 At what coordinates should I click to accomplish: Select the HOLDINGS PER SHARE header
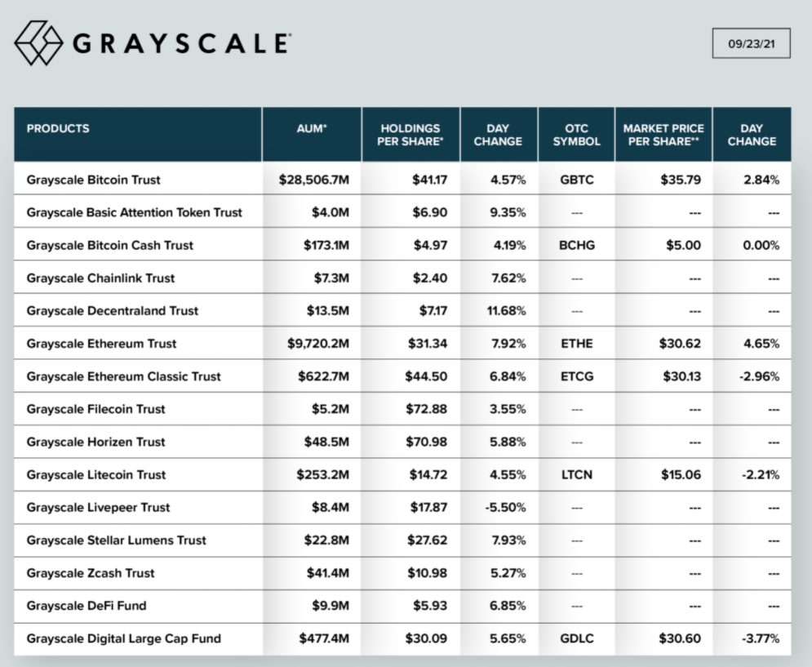click(410, 135)
